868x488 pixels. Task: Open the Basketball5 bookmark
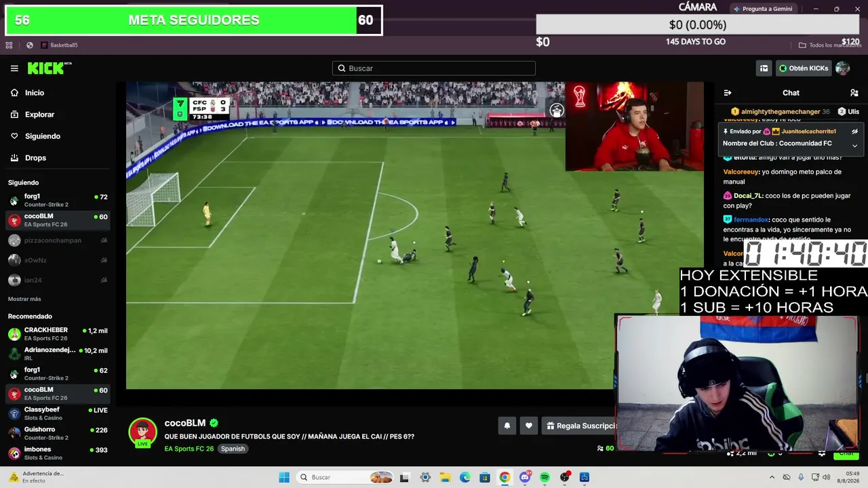pos(59,45)
